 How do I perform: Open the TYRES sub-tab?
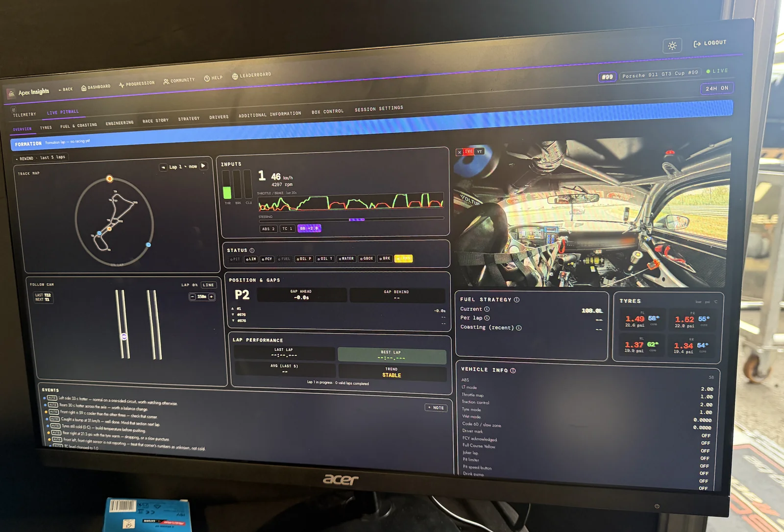click(46, 128)
